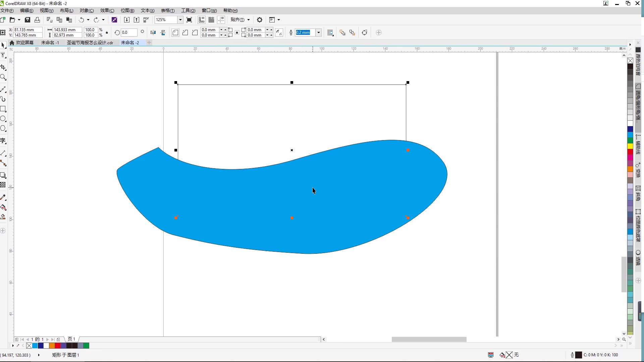Screen dimensions: 644x362
Task: Select the Crop tool
Action: pyautogui.click(x=3, y=67)
